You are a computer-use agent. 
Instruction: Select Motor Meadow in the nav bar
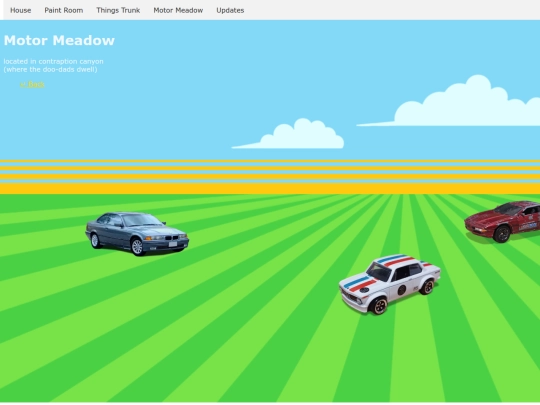tap(178, 10)
